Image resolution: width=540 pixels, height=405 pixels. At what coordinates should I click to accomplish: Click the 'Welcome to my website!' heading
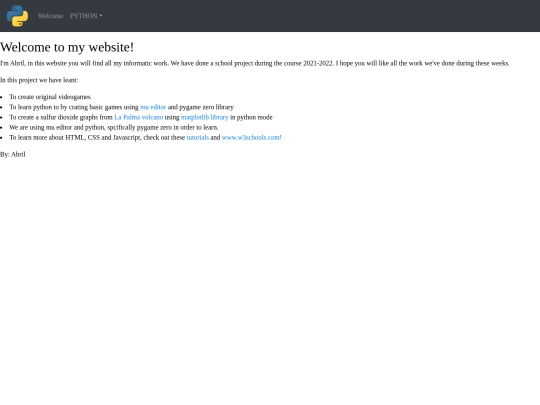67,47
